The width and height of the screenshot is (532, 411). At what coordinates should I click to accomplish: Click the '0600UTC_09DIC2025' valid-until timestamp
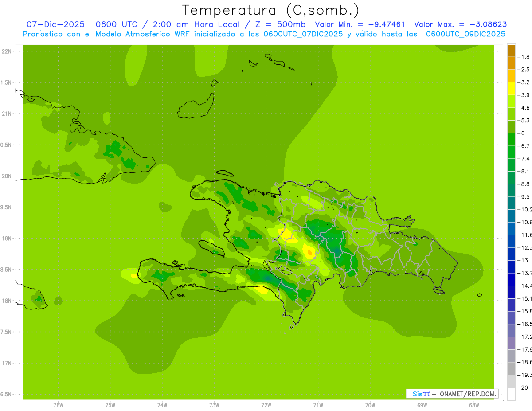pos(465,34)
